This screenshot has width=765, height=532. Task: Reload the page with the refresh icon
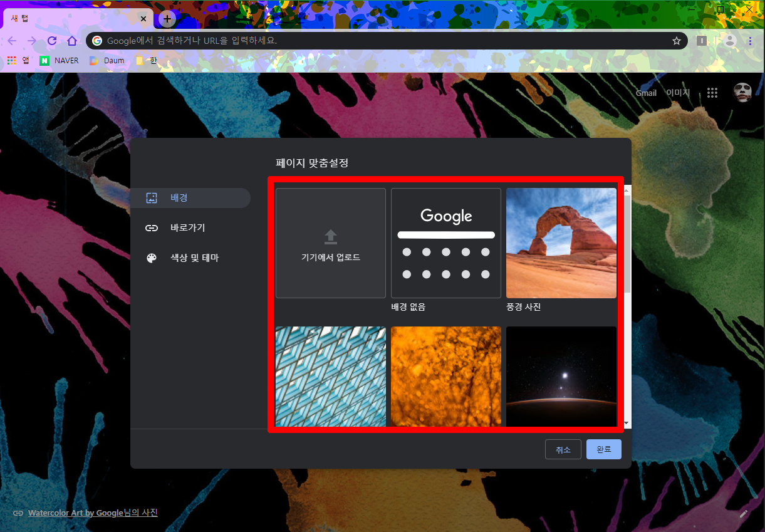point(52,41)
